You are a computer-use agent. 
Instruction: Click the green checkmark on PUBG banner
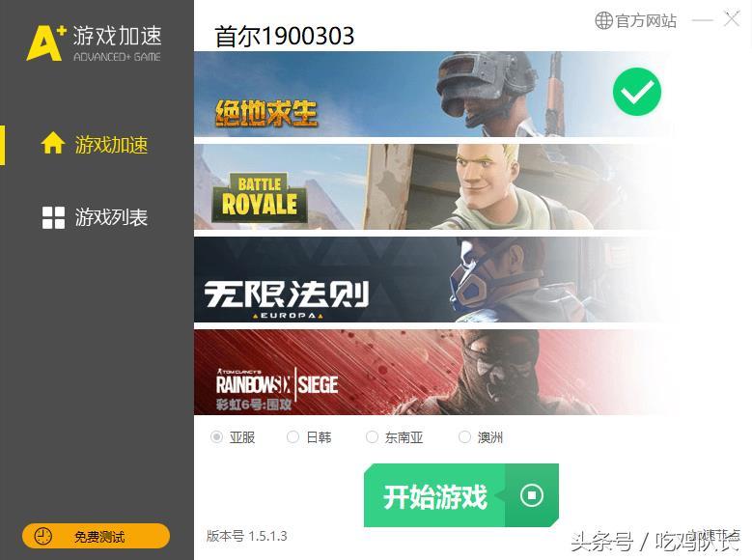637,92
